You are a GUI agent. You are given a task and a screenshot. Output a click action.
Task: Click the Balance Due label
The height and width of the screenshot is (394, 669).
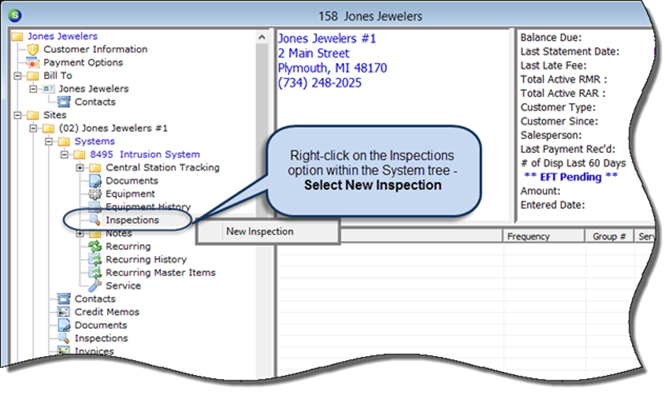coord(551,38)
